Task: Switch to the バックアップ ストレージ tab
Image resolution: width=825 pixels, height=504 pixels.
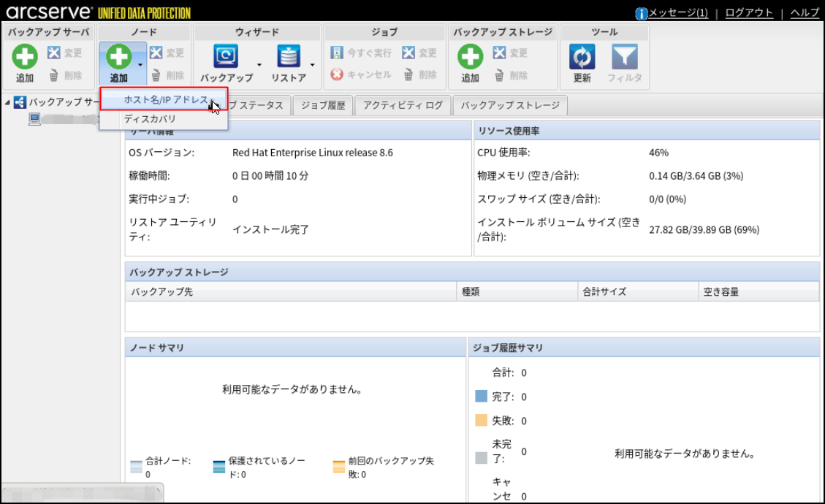Action: point(509,105)
